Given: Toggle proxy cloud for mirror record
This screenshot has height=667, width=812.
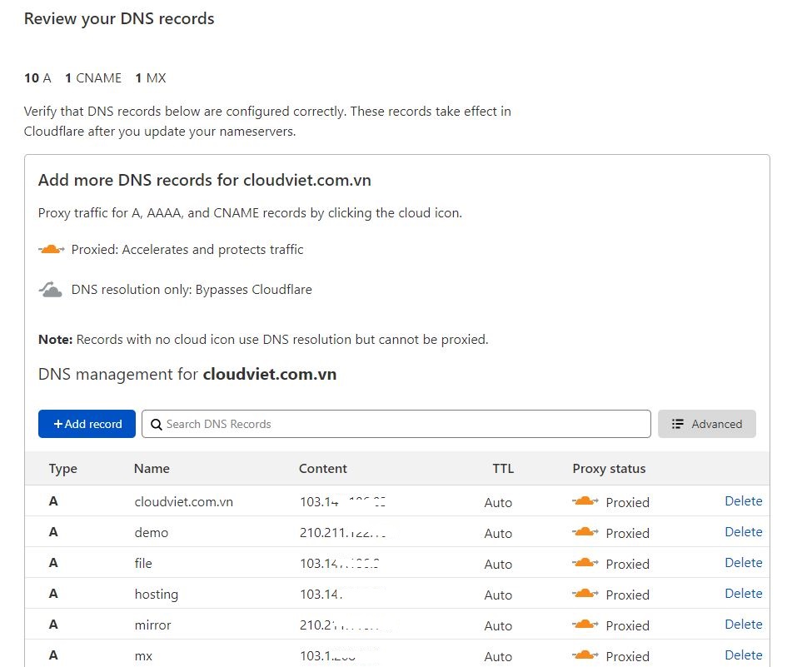Looking at the screenshot, I should [x=585, y=625].
